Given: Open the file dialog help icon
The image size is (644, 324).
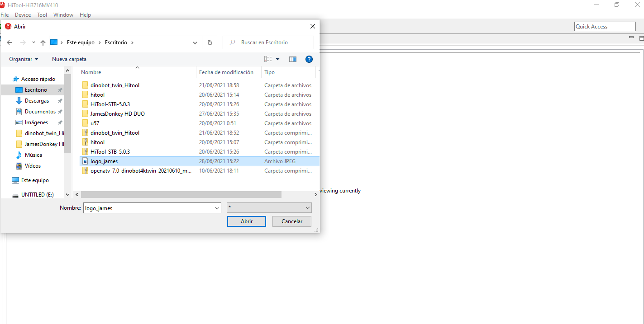Looking at the screenshot, I should pyautogui.click(x=309, y=59).
